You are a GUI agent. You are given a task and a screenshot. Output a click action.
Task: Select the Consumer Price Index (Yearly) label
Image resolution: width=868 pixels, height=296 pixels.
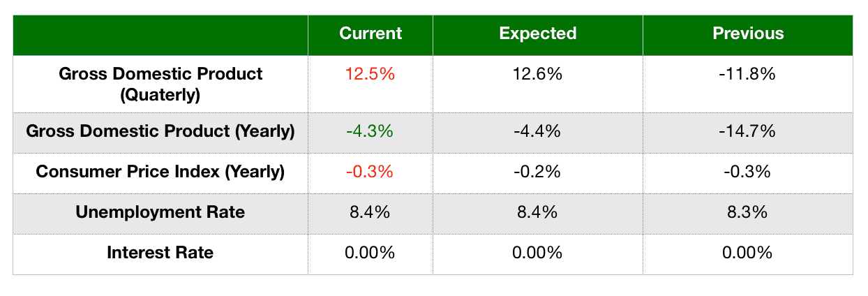click(x=160, y=172)
